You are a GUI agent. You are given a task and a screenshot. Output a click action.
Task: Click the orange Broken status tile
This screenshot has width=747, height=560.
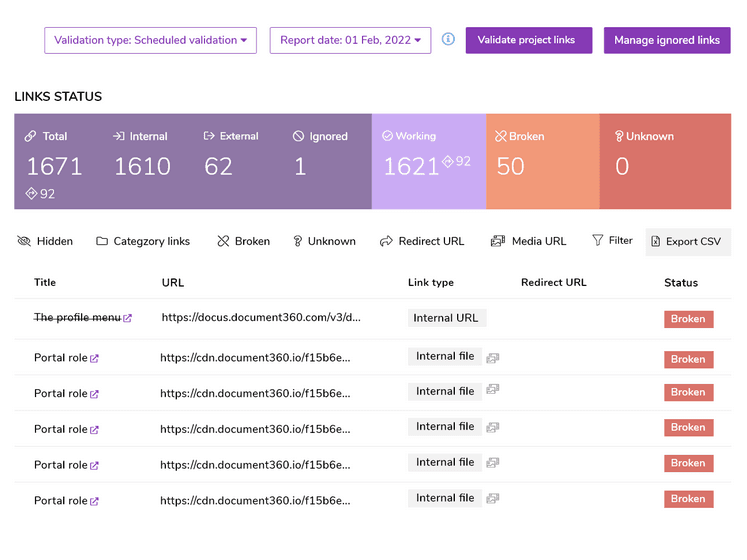click(x=542, y=161)
